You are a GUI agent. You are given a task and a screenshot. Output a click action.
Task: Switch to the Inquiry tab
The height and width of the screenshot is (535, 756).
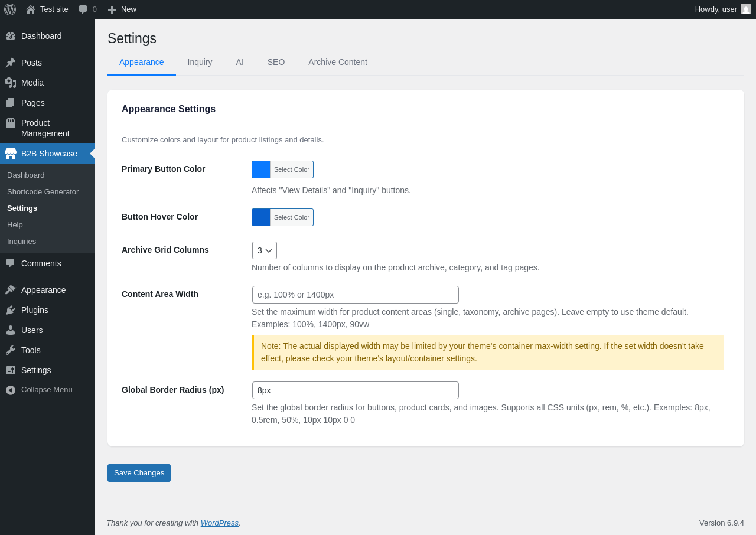click(200, 62)
